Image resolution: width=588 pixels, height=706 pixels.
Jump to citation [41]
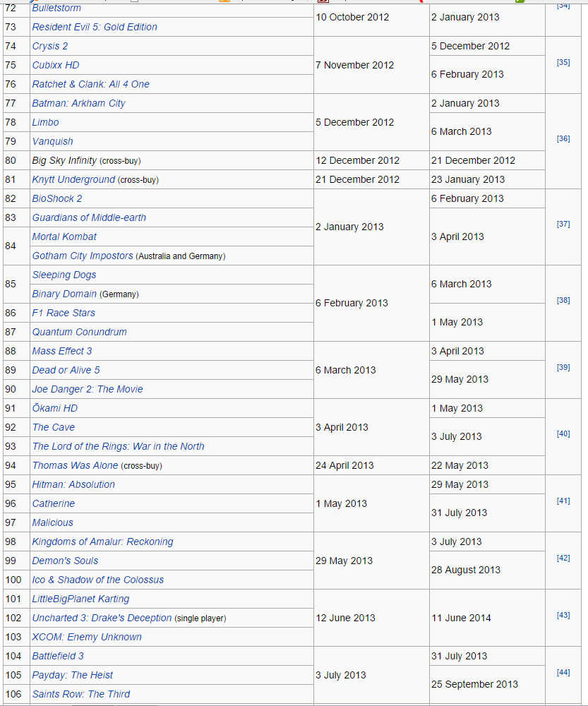[563, 501]
